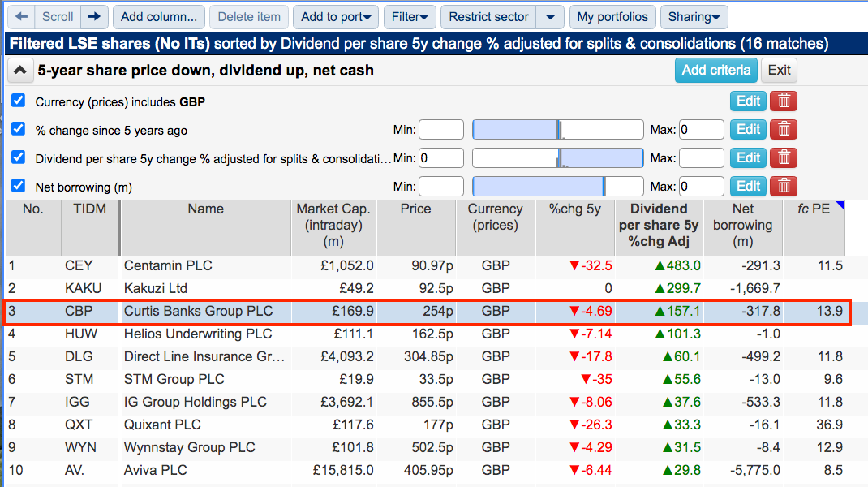Edit the Currency includes GBP criterion
868x487 pixels.
[x=749, y=101]
